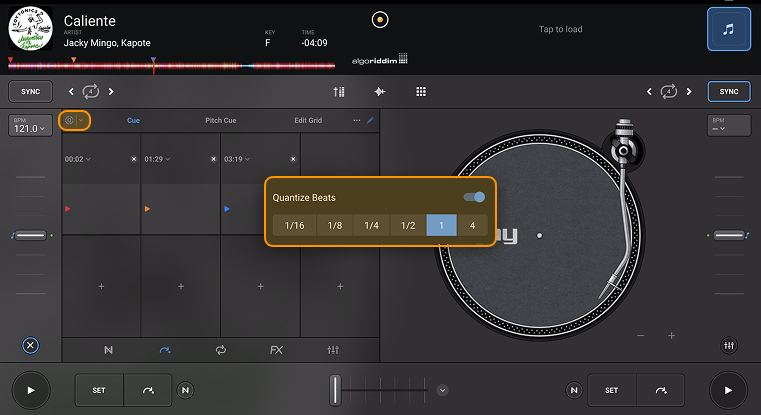761x415 pixels.
Task: Toggle Quantize Beats switch
Action: click(474, 197)
